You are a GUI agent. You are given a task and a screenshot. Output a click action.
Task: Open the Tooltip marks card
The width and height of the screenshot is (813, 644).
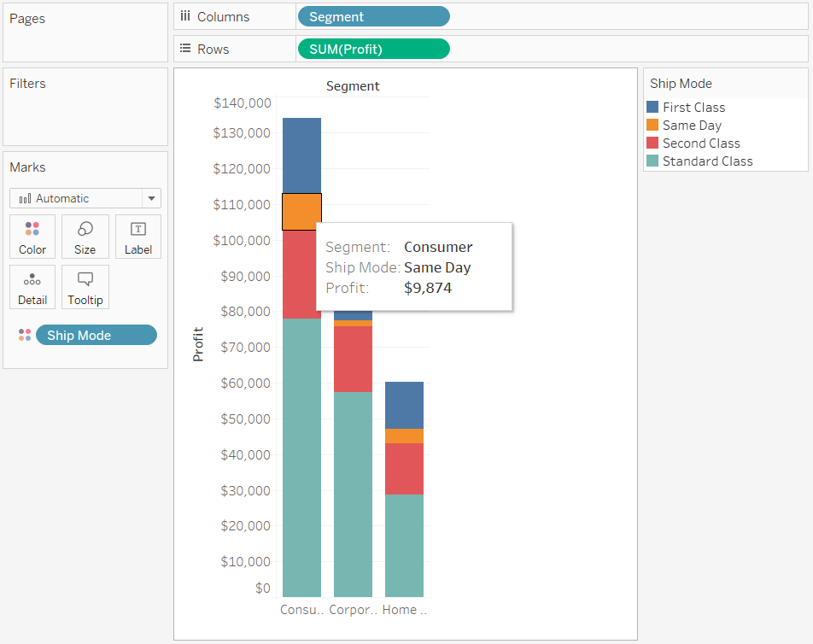[x=85, y=287]
